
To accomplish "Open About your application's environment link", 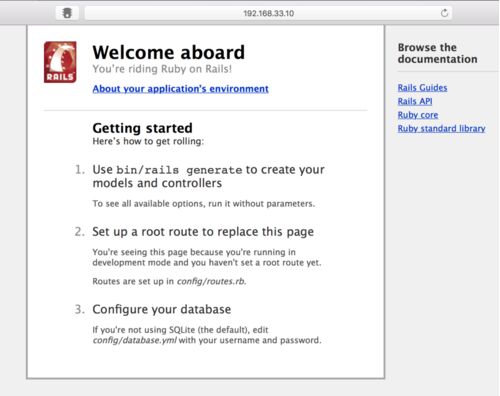I will [180, 89].
